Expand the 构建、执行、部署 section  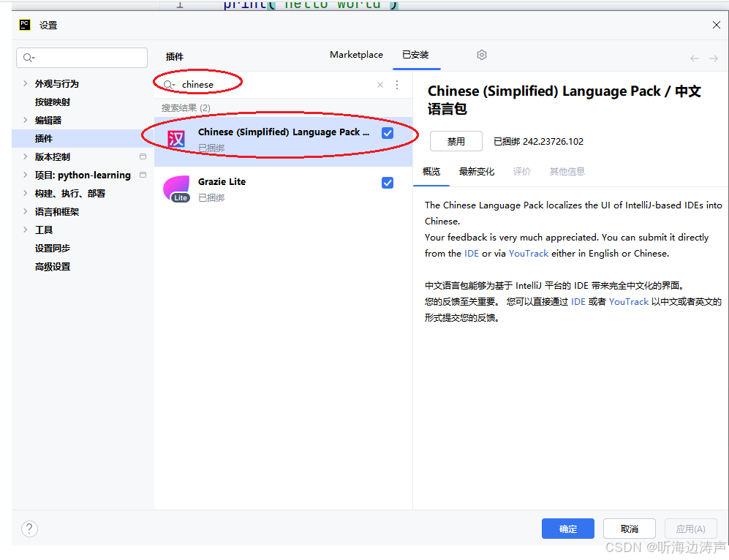[25, 193]
